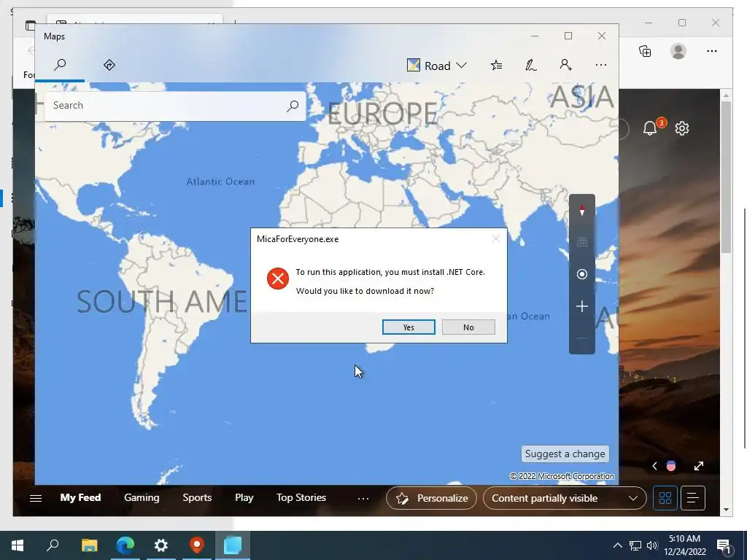Open File Explorer from the taskbar
Screen dimensions: 747x560
coord(89,545)
